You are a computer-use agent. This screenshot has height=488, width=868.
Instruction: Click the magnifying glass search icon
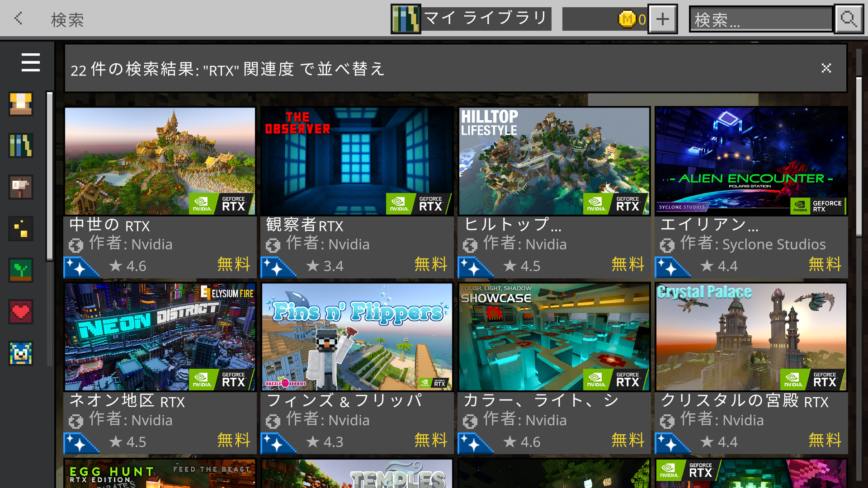pyautogui.click(x=849, y=19)
